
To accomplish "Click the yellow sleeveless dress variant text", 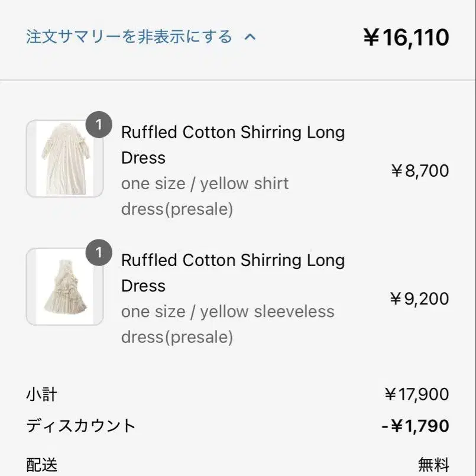I will pos(228,325).
